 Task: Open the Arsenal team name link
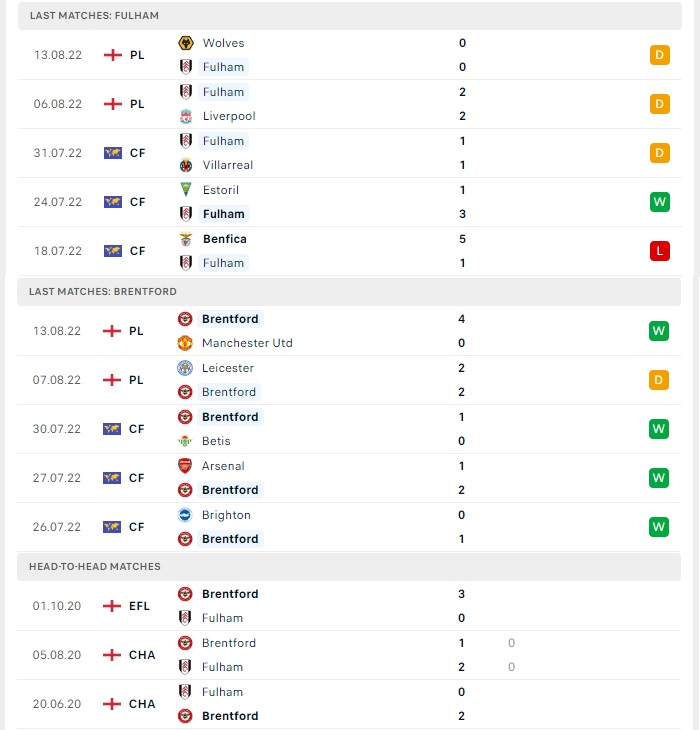223,466
